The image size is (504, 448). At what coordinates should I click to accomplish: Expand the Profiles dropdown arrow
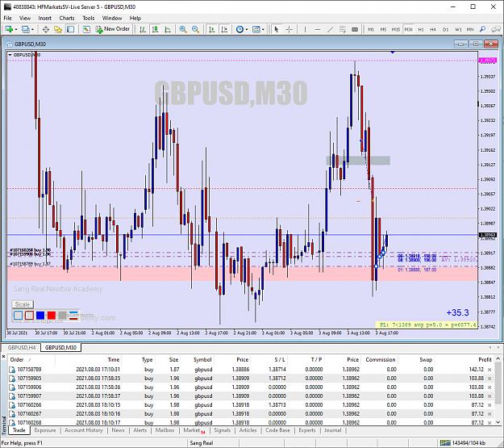pyautogui.click(x=32, y=29)
